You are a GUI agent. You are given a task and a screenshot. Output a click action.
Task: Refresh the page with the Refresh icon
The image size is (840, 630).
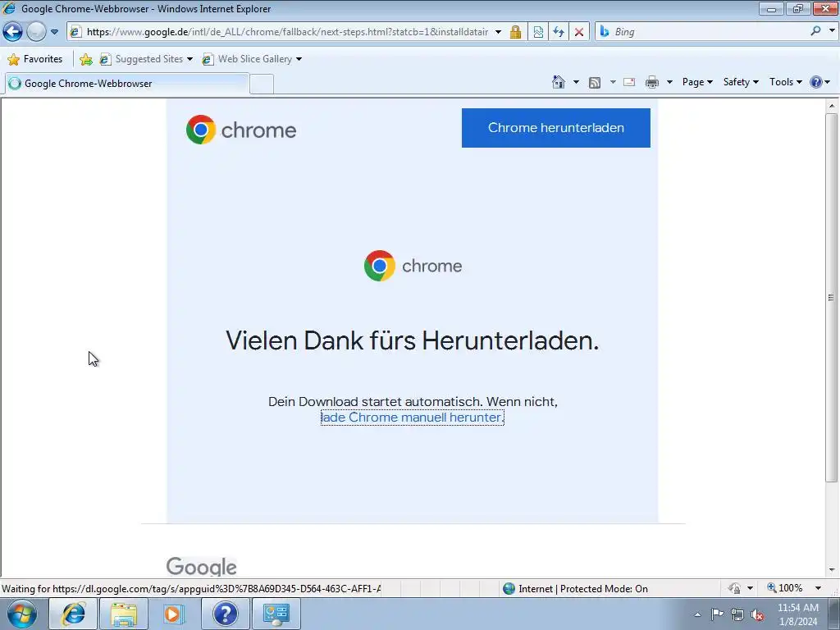(558, 32)
